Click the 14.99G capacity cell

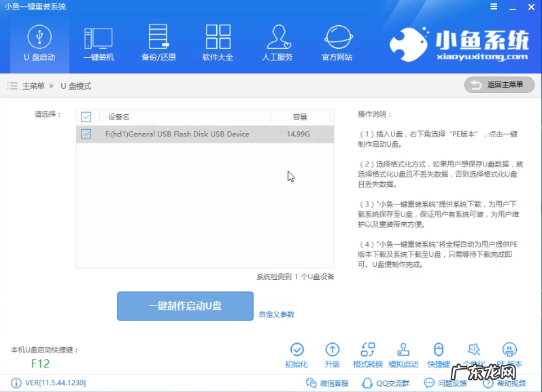pos(298,134)
